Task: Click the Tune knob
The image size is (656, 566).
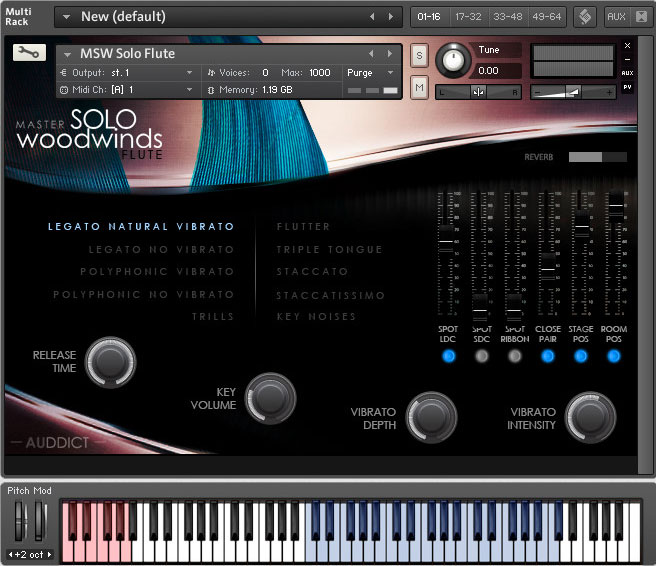Action: click(x=453, y=61)
